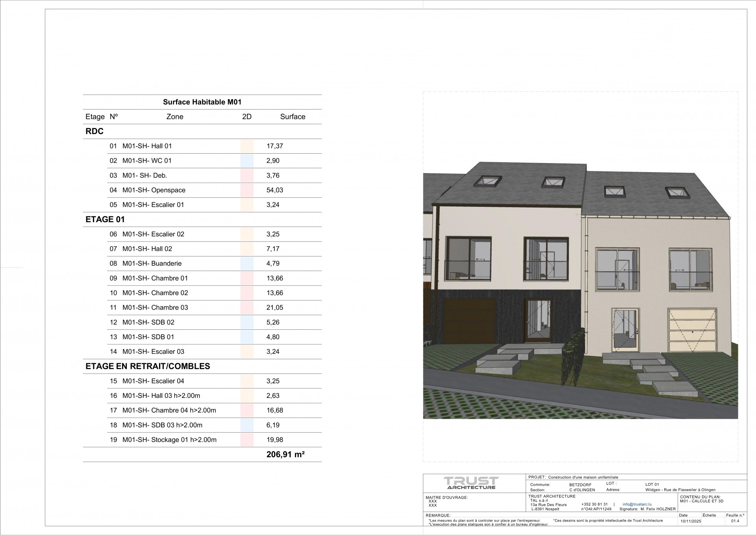
Task: Click the rightmost roof skylight window
Action: 678,193
